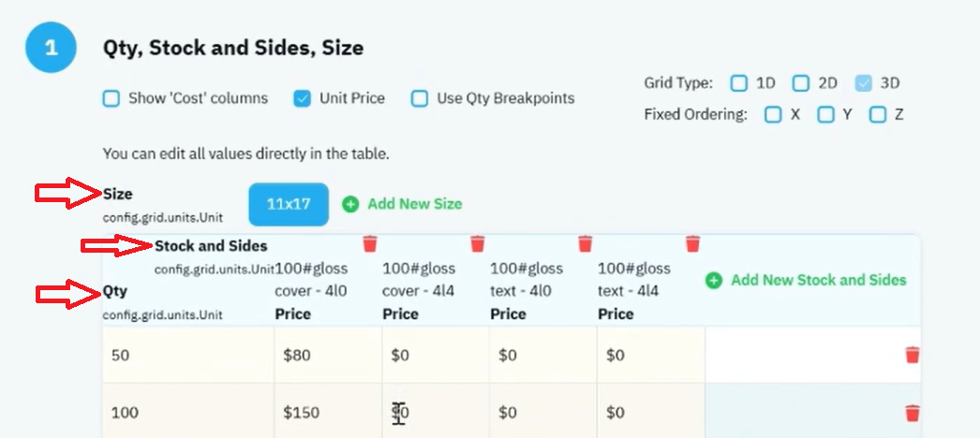The width and height of the screenshot is (980, 438).
Task: Select the 2D grid type checkbox
Action: click(801, 83)
